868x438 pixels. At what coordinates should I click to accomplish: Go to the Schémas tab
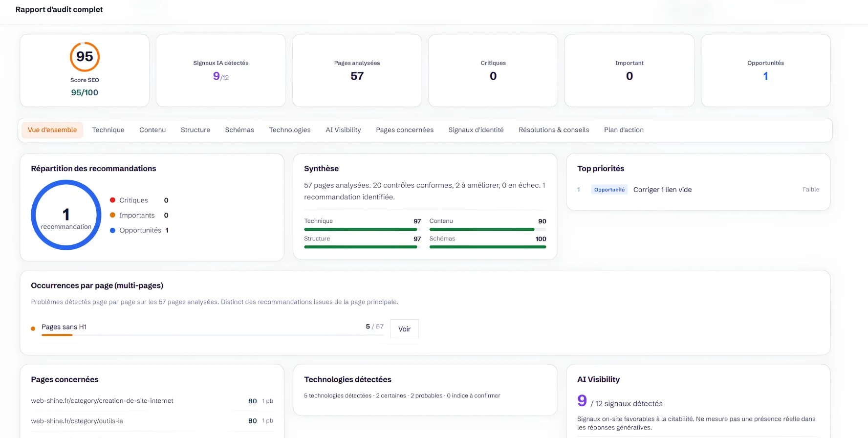pyautogui.click(x=239, y=130)
